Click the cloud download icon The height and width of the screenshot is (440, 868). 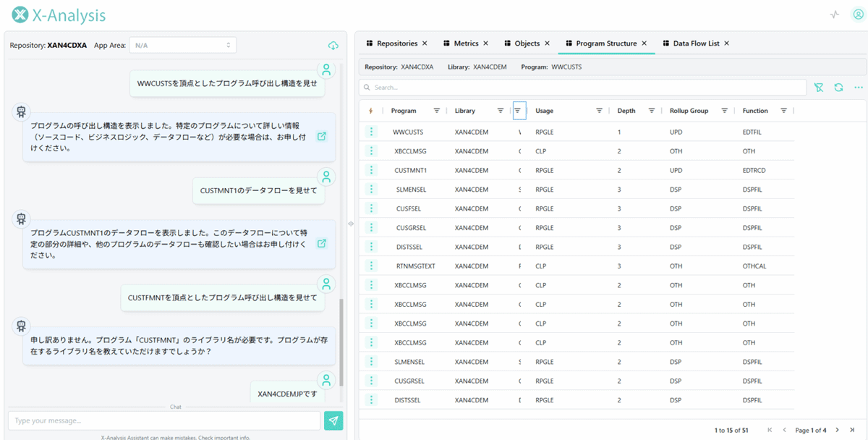[333, 46]
